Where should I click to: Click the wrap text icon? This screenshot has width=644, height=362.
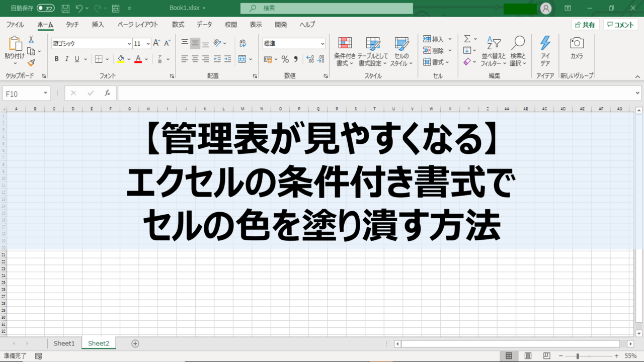tap(243, 43)
